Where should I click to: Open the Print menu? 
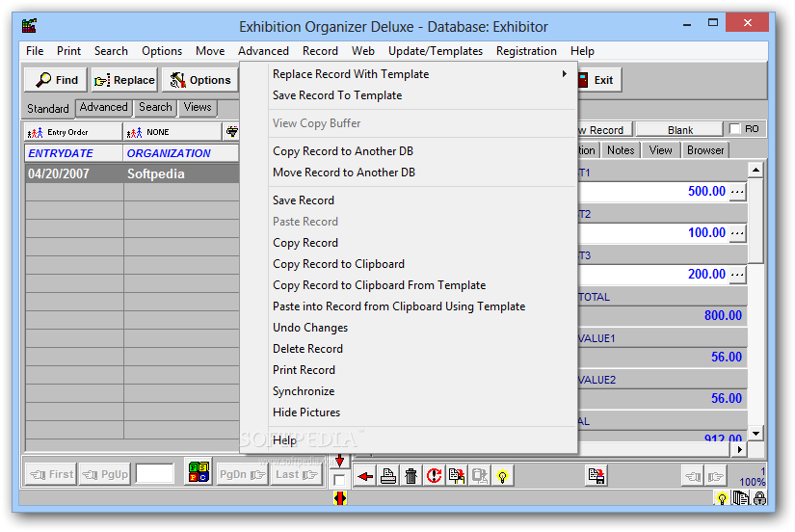click(68, 51)
